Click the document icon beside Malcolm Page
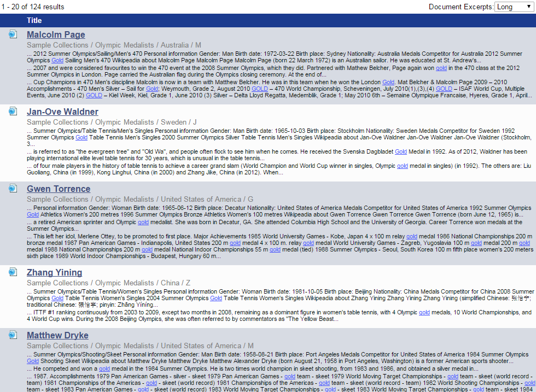Viewport: 536px width, 392px height. pos(13,34)
